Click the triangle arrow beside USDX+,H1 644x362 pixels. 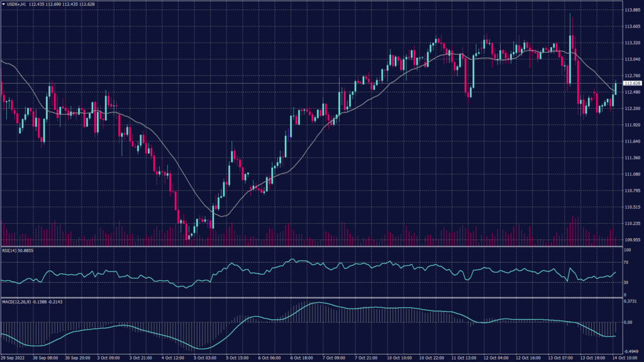coord(3,4)
